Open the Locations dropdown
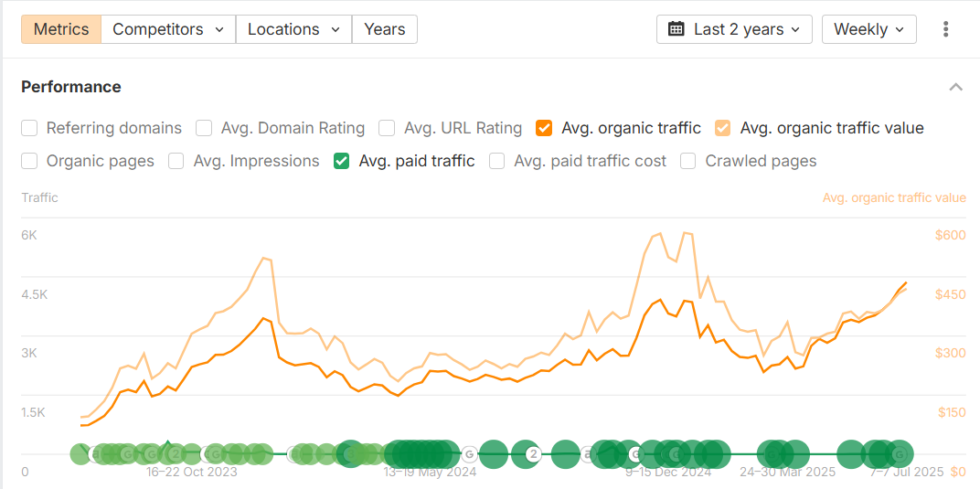This screenshot has height=489, width=980. click(x=293, y=29)
